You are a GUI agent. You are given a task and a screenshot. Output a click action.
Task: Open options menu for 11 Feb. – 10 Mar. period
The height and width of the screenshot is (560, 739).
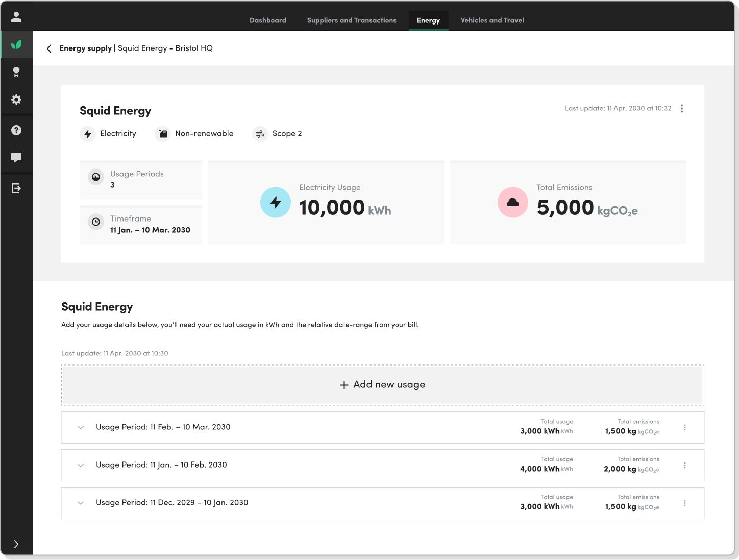click(x=685, y=428)
